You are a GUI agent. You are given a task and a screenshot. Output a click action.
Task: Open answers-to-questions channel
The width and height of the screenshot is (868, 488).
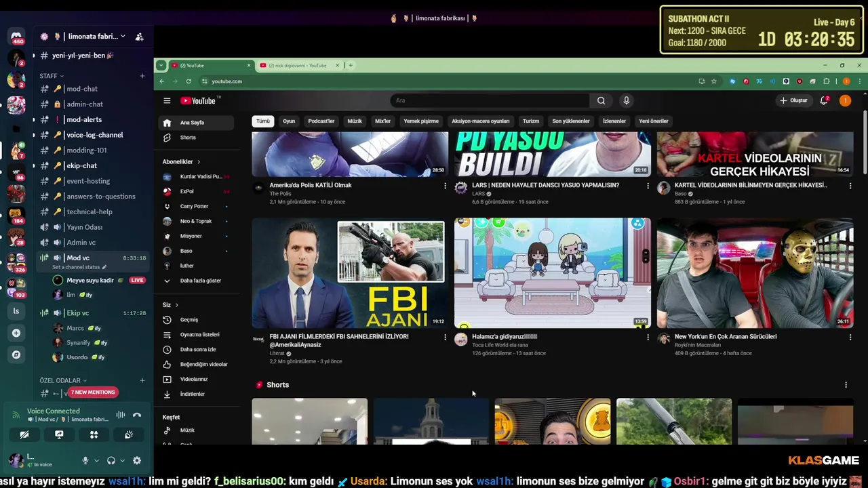click(x=92, y=197)
